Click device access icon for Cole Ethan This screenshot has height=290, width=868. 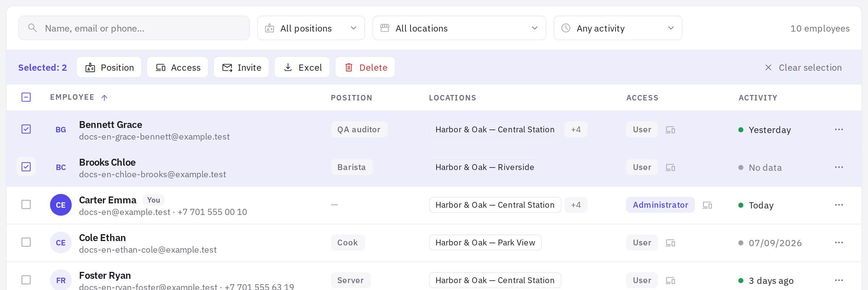click(670, 243)
